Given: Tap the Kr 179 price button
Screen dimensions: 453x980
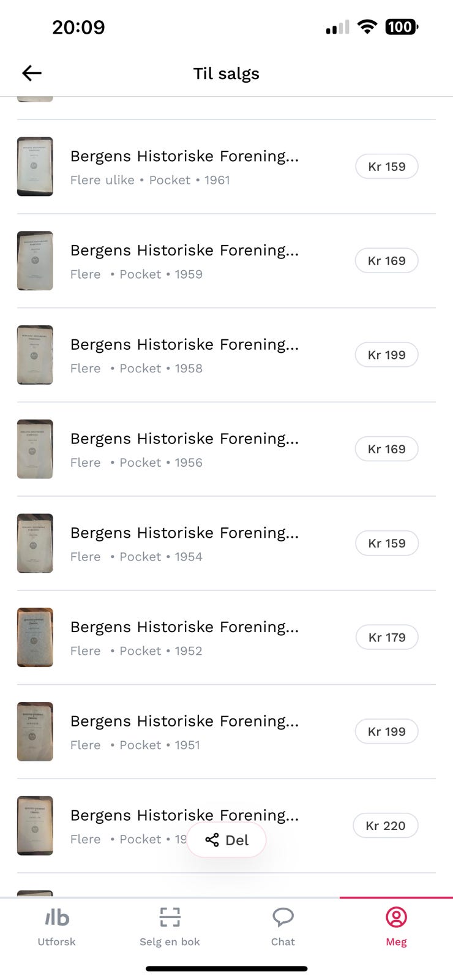Looking at the screenshot, I should click(387, 638).
